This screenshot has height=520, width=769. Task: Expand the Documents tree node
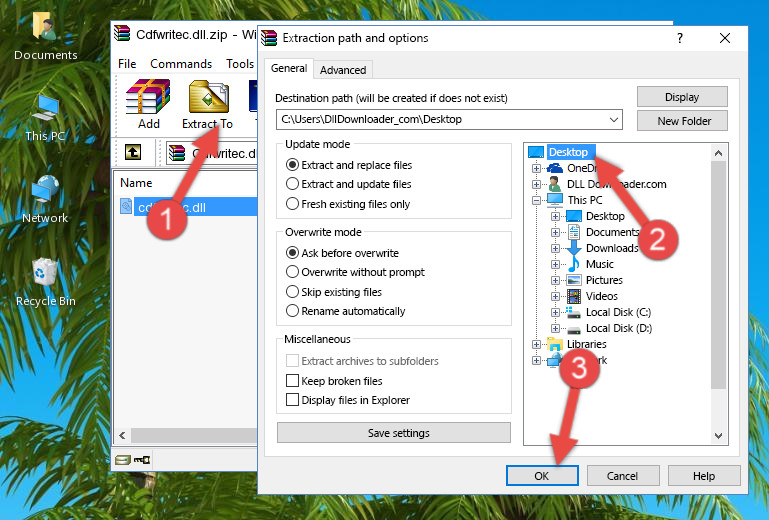[555, 233]
